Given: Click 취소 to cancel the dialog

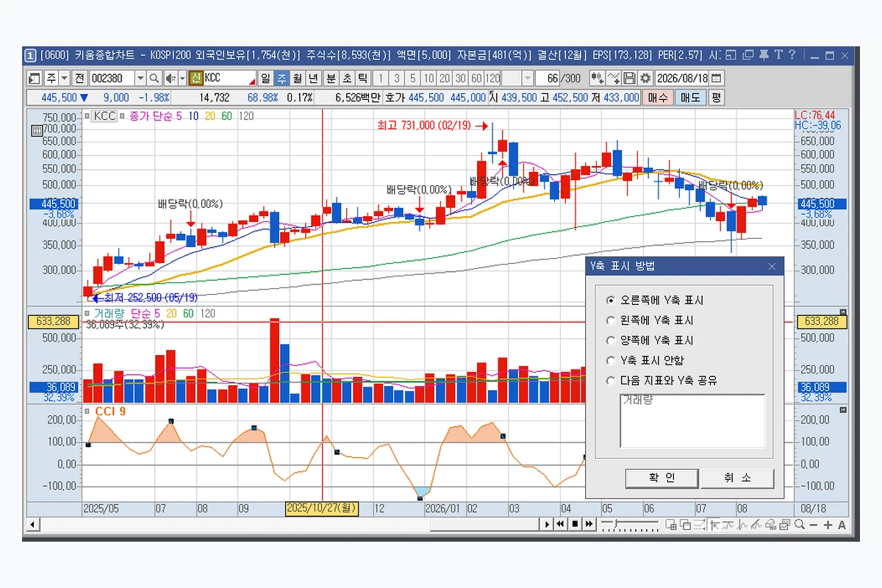Looking at the screenshot, I should [x=737, y=478].
